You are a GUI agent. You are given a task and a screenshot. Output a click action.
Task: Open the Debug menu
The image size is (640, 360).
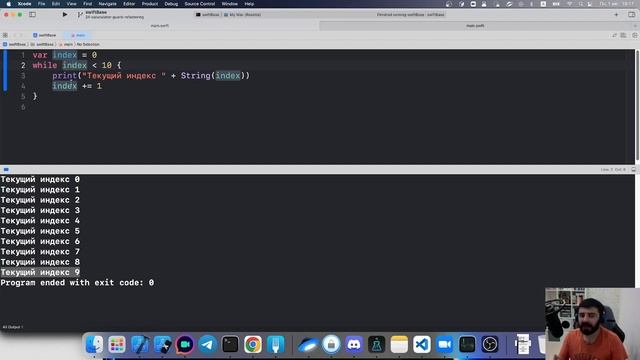(x=171, y=4)
